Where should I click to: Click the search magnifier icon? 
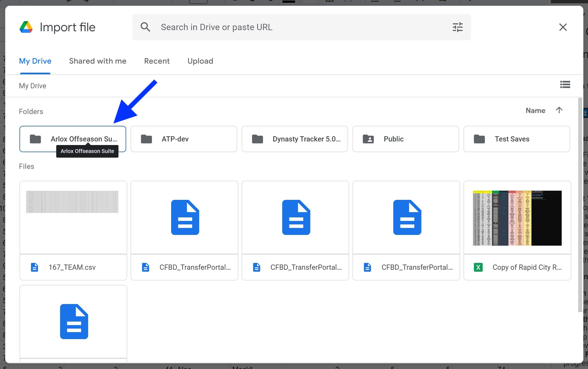145,27
